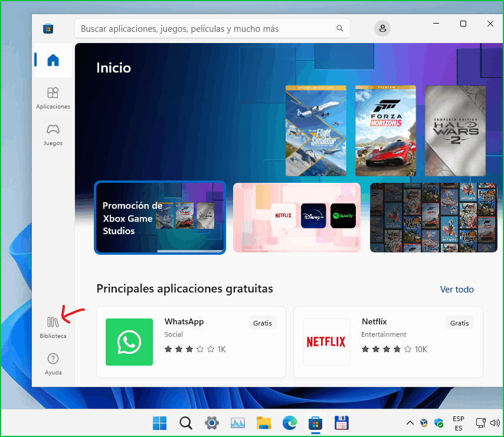Open File Explorer from taskbar

coord(264,423)
